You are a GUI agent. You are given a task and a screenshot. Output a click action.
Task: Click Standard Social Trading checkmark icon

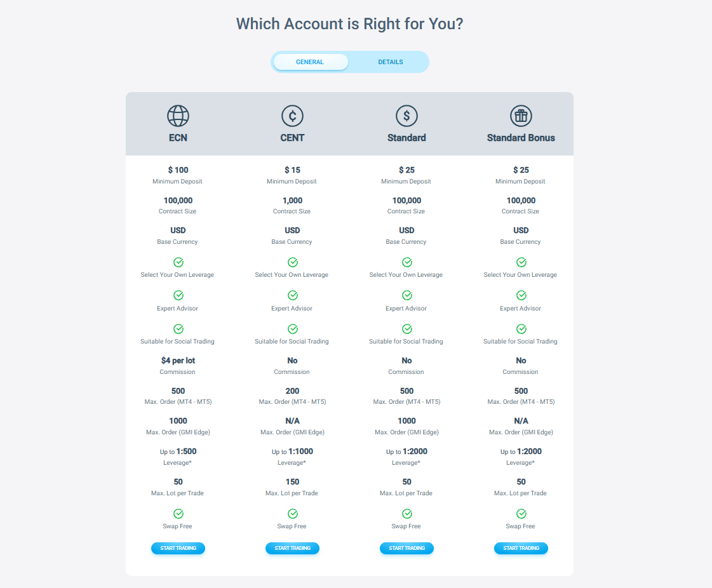407,329
